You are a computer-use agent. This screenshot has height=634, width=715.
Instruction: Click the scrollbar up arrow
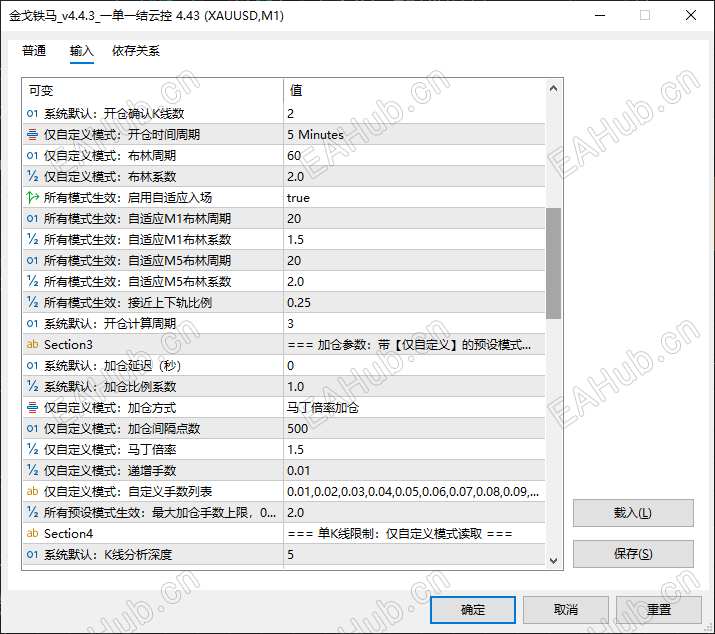click(554, 88)
